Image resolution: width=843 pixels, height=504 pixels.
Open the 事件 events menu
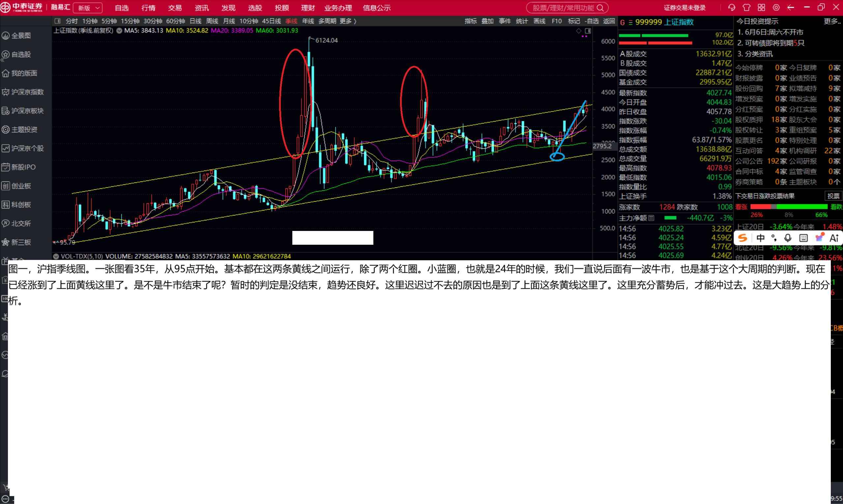505,21
